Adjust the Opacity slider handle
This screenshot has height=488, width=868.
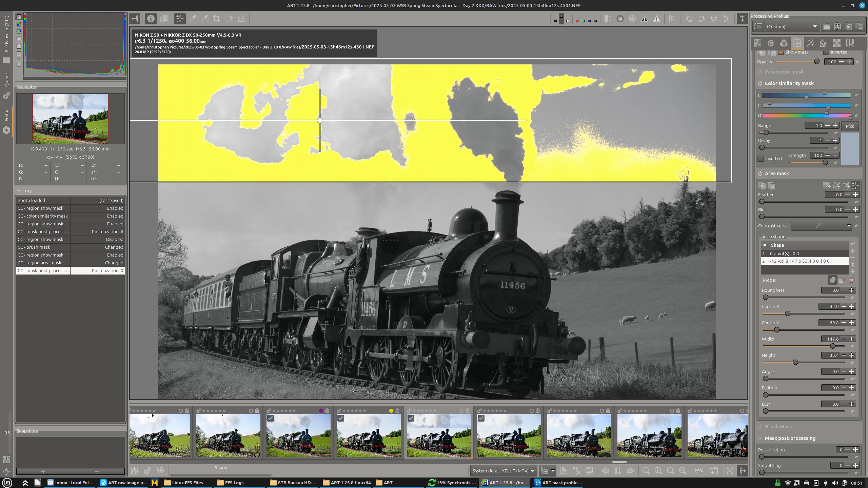[817, 61]
